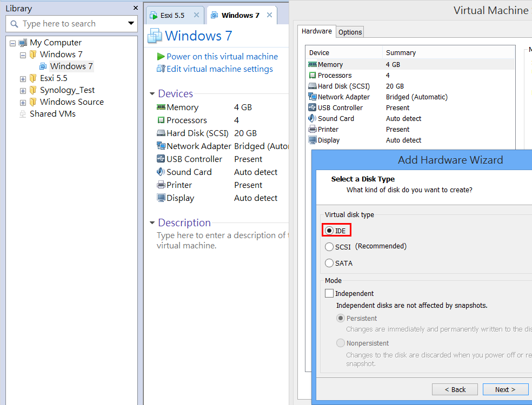Click the Esxi 5.5 tab's running VM icon

[x=154, y=15]
